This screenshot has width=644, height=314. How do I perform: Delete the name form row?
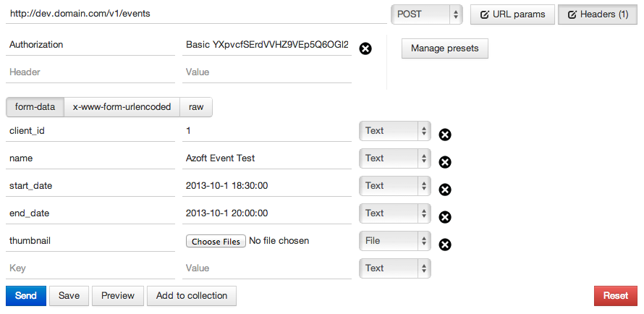(x=445, y=162)
